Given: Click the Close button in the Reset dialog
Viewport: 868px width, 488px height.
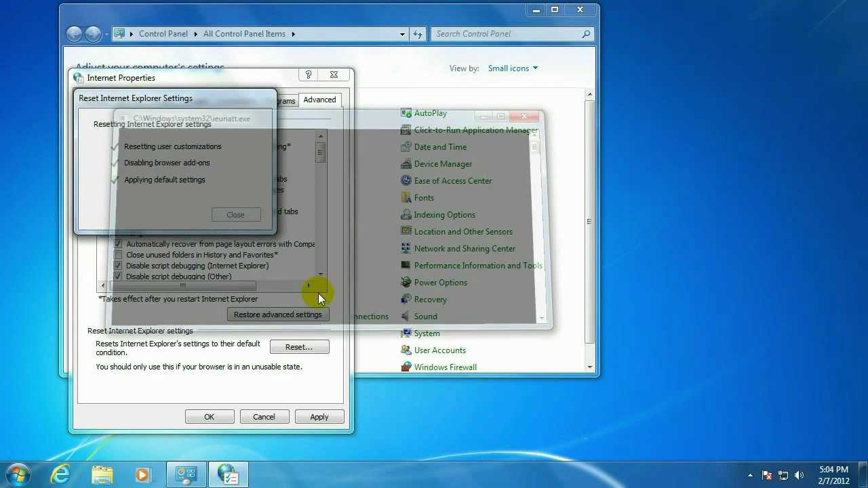Looking at the screenshot, I should tap(235, 215).
